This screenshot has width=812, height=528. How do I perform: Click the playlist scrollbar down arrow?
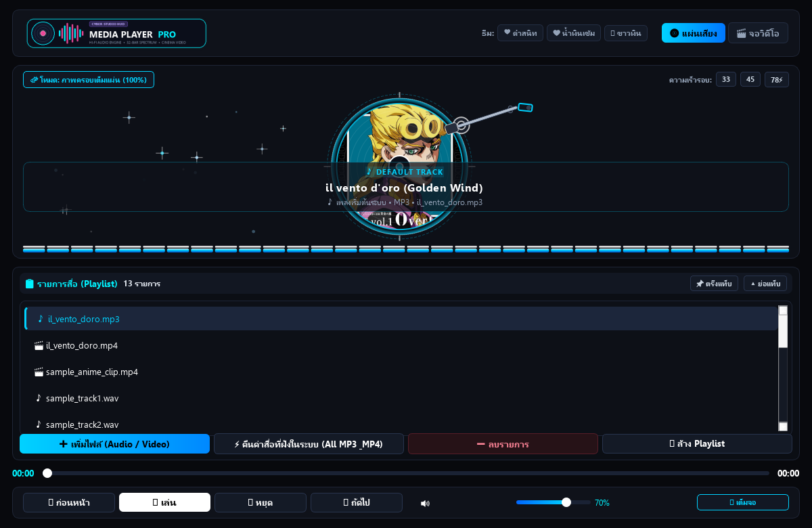click(x=783, y=426)
